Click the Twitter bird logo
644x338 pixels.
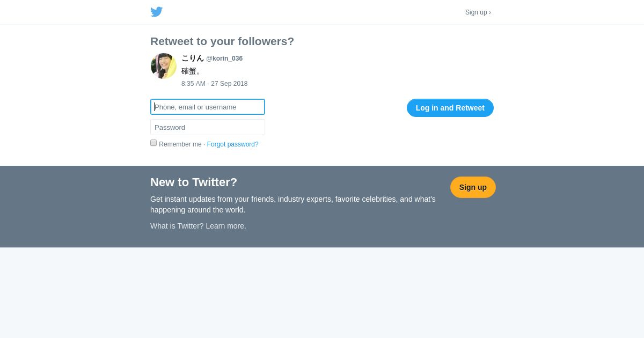[156, 12]
